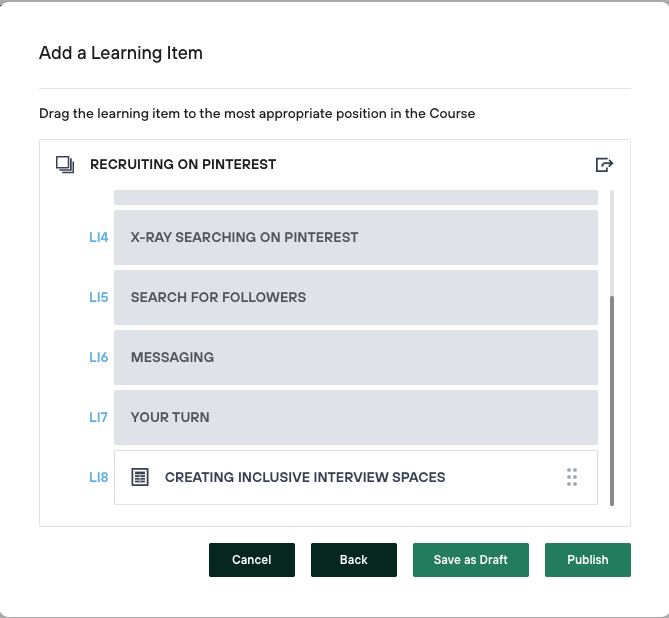Image resolution: width=669 pixels, height=618 pixels.
Task: Click the LI8 position label
Action: [98, 477]
